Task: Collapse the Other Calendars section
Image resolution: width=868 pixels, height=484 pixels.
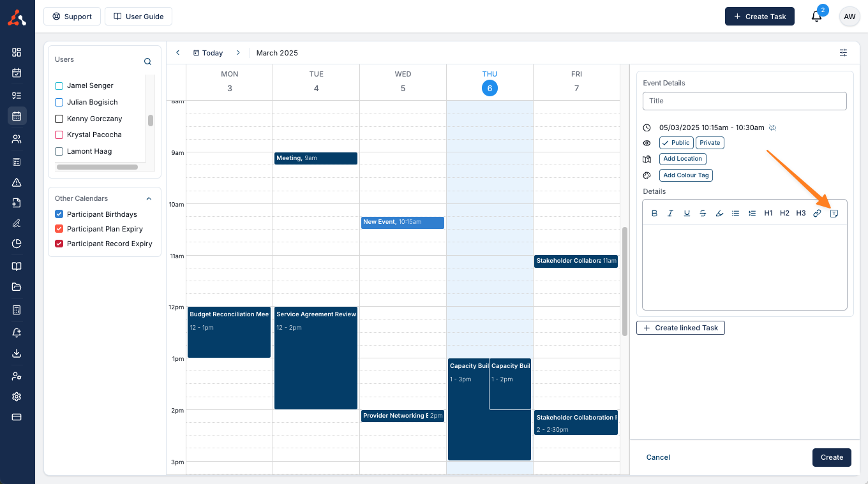Action: pyautogui.click(x=149, y=198)
